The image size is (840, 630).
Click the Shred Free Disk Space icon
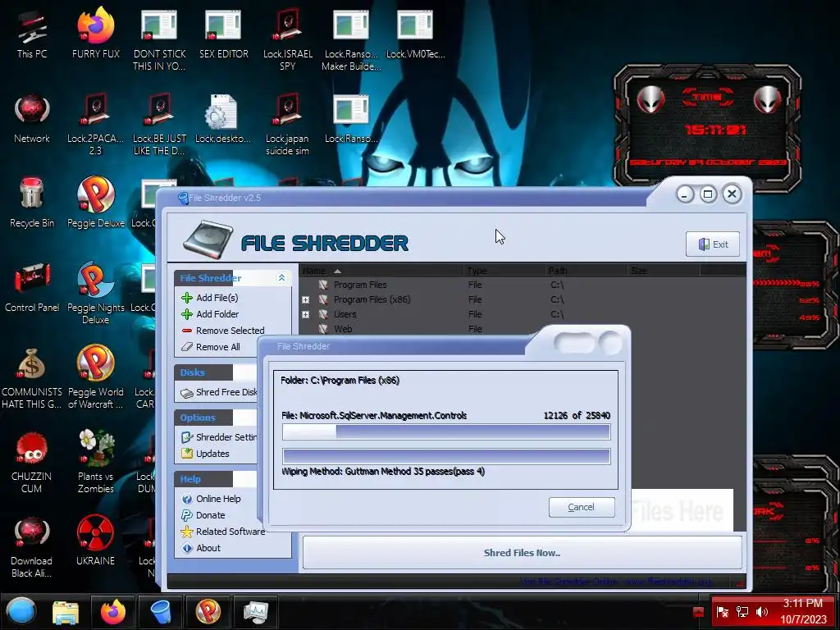pyautogui.click(x=187, y=393)
